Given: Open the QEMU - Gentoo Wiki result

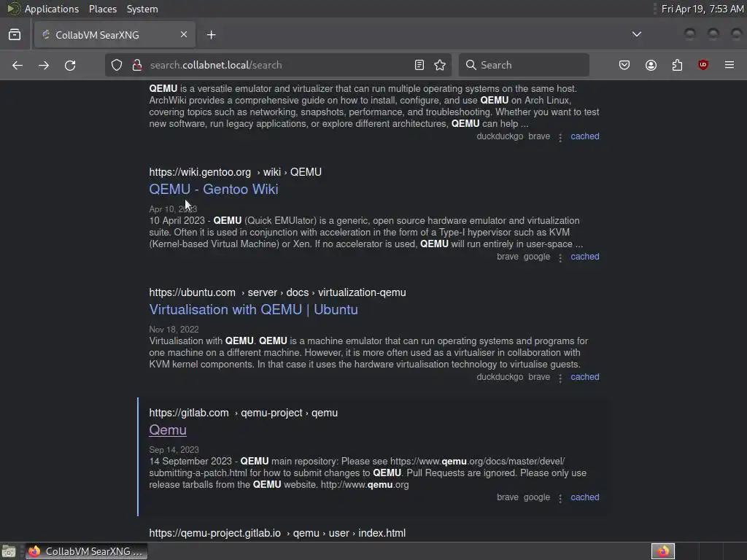Looking at the screenshot, I should [x=214, y=190].
